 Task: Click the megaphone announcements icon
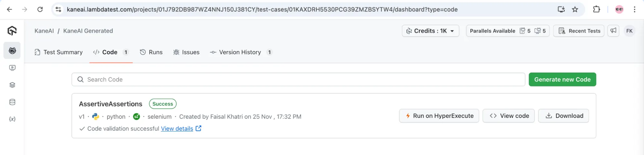(x=613, y=31)
